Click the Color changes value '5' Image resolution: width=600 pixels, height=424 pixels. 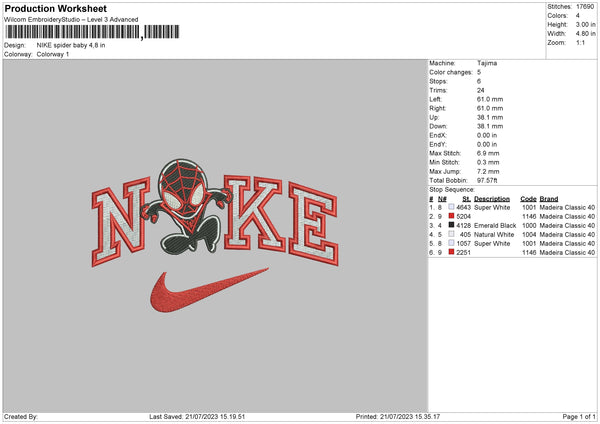tap(479, 72)
